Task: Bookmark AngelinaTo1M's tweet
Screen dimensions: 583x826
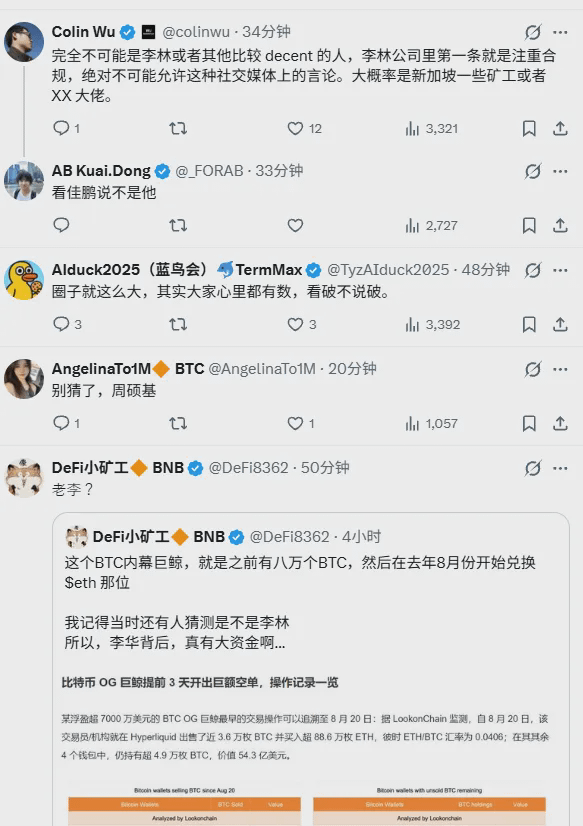Action: (x=530, y=423)
